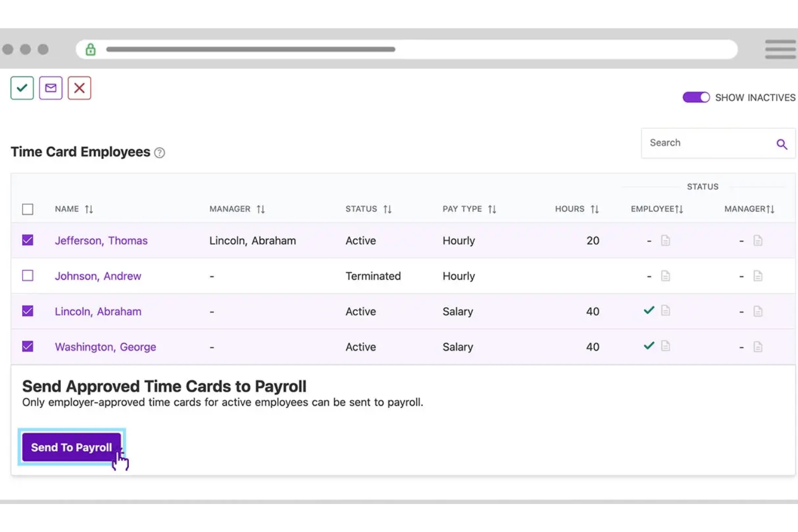Click the purple envelope email icon button
Screen dimensions: 798x532
click(x=51, y=88)
